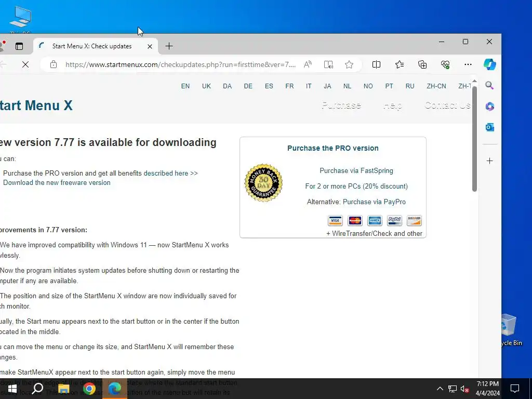The width and height of the screenshot is (532, 399).
Task: Show hidden system tray icons chevron
Action: click(440, 389)
